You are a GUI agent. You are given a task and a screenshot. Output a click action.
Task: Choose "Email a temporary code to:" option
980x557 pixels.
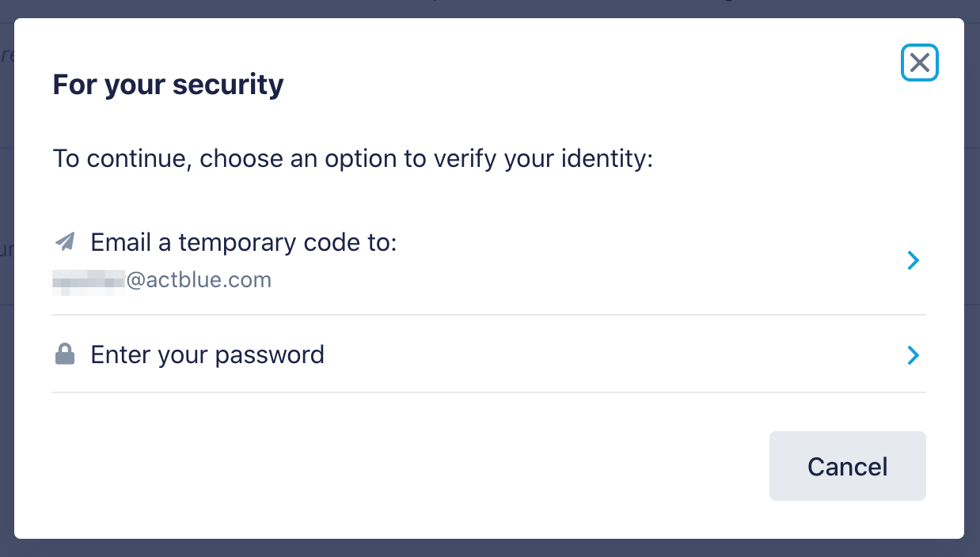click(x=243, y=242)
